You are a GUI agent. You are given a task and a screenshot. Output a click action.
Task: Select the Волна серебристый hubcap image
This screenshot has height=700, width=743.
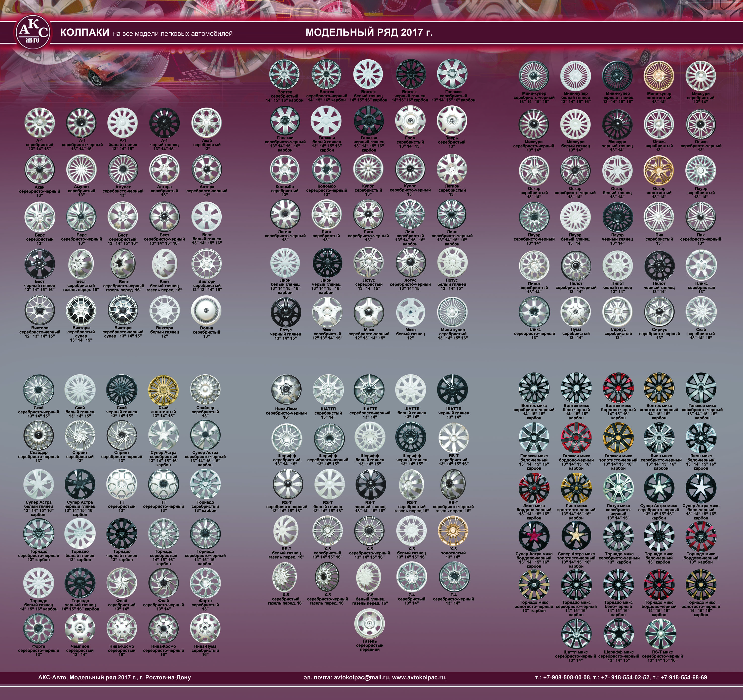(x=206, y=311)
